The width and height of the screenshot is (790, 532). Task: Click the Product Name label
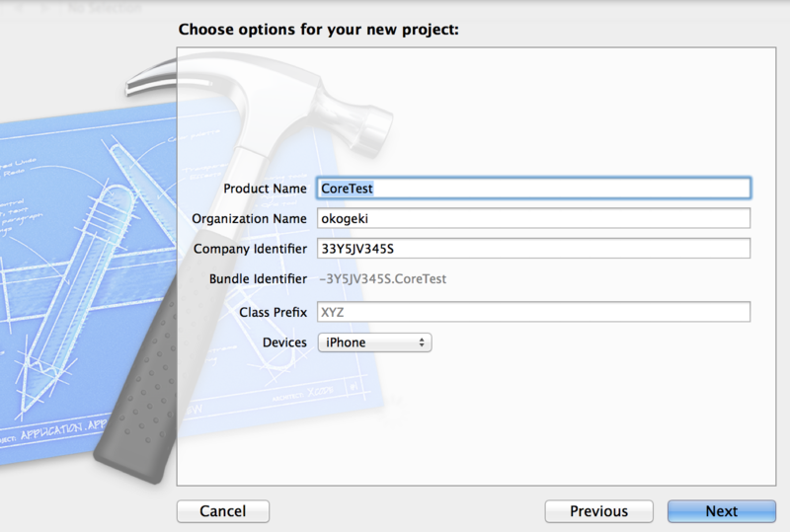265,188
